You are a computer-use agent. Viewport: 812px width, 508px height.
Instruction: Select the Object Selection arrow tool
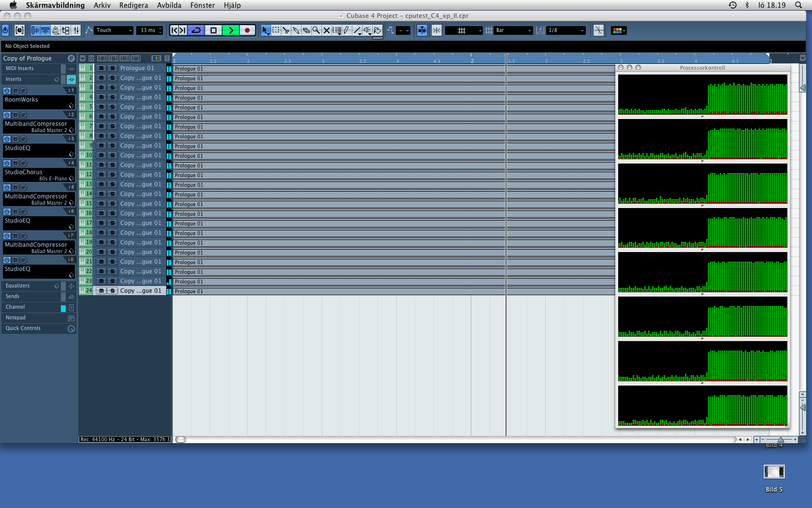(265, 30)
